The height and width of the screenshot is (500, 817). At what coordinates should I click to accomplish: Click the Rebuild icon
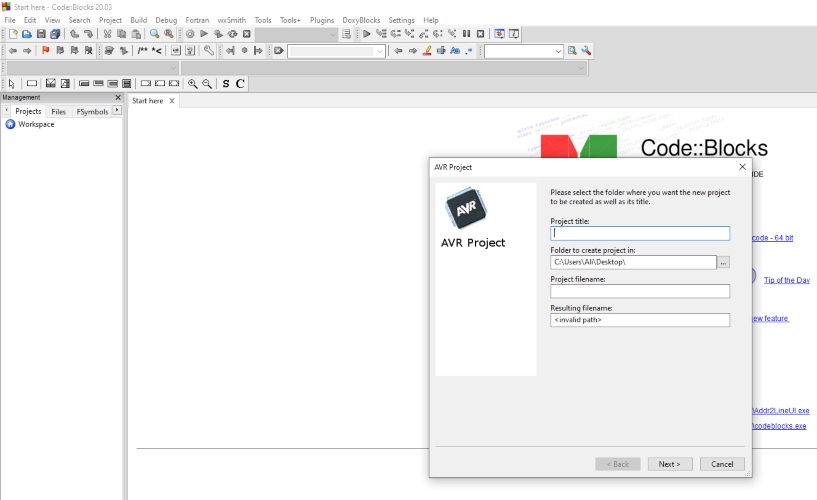(232, 34)
